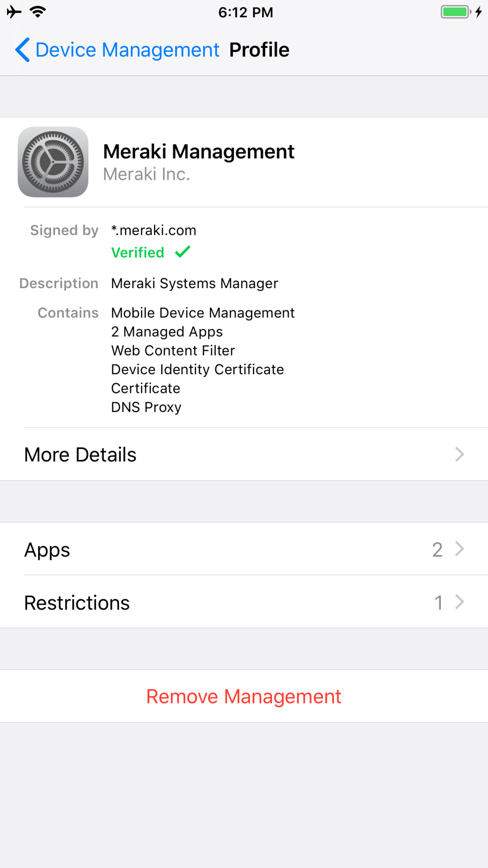This screenshot has height=868, width=488.
Task: Open the Restrictions row chevron
Action: click(x=460, y=602)
